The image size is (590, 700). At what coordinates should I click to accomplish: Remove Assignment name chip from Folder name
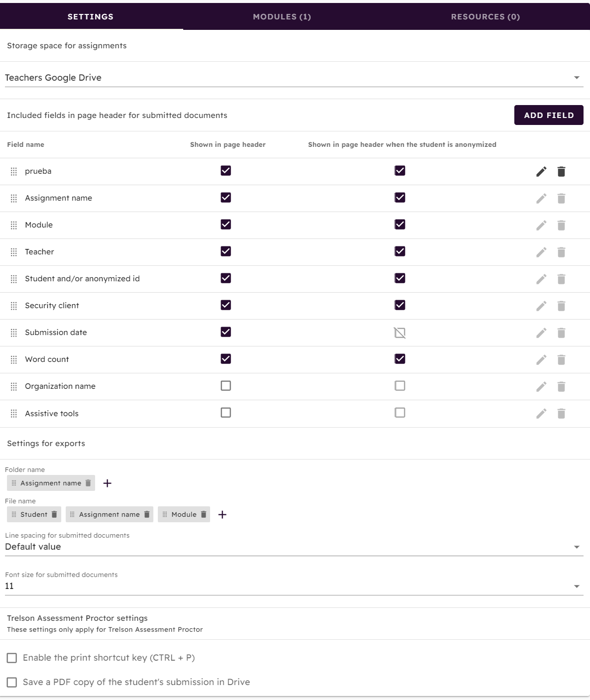(88, 483)
